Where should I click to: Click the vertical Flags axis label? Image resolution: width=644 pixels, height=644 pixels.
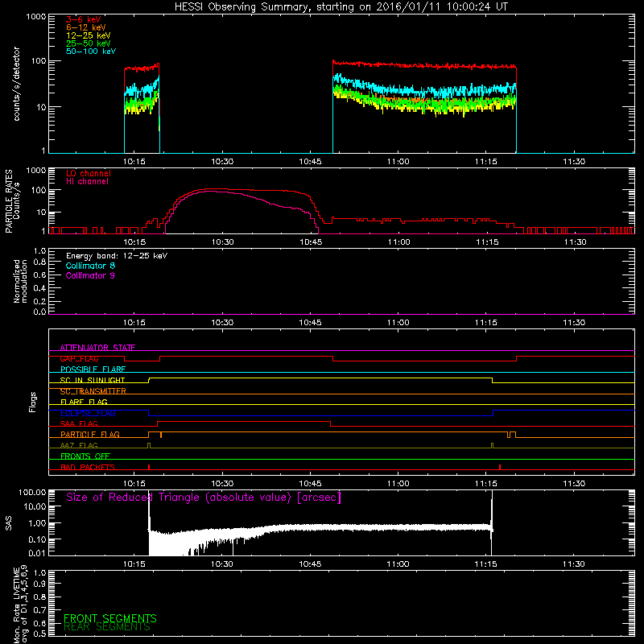point(33,402)
